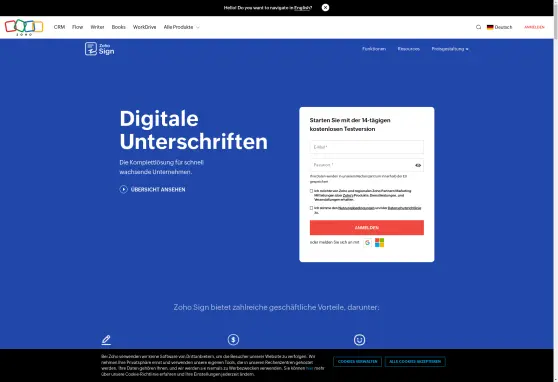This screenshot has height=382, width=558.
Task: Click Cookies verwalten button
Action: [357, 361]
